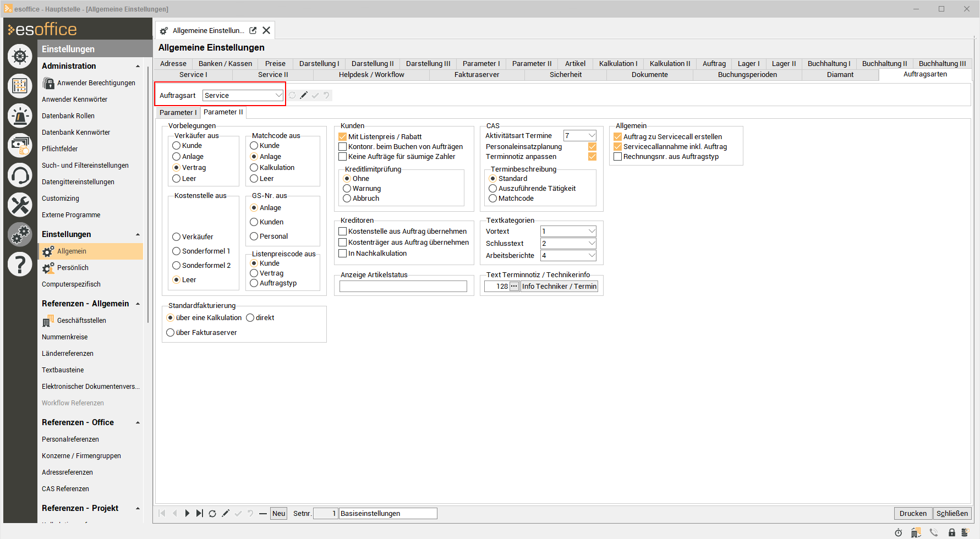Click the Drucken button
The height and width of the screenshot is (539, 980).
point(913,513)
